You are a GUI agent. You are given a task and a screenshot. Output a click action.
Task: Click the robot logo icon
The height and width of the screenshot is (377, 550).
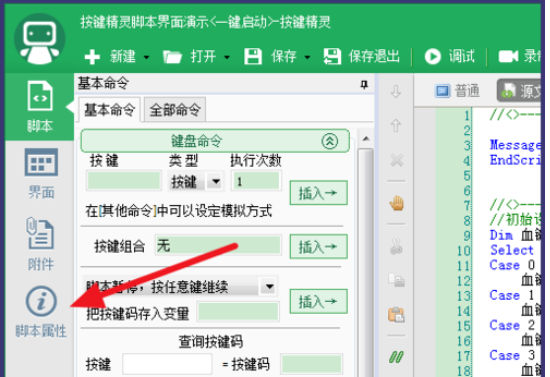pyautogui.click(x=40, y=39)
